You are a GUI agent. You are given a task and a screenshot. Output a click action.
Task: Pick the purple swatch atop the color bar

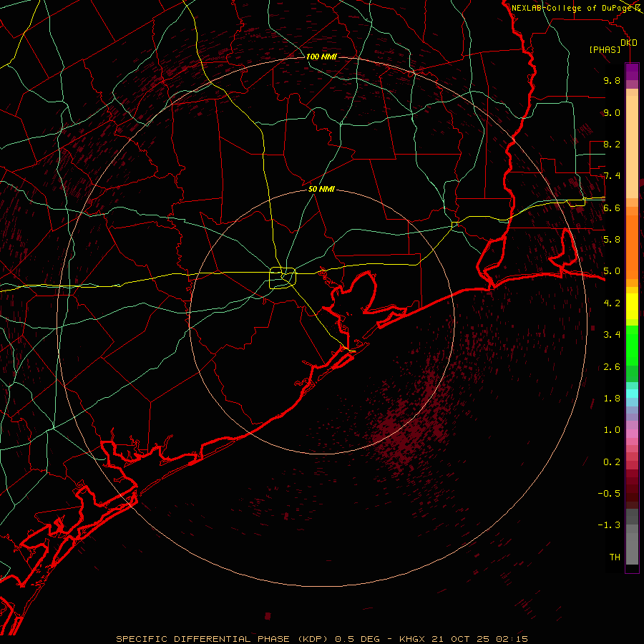pos(632,72)
